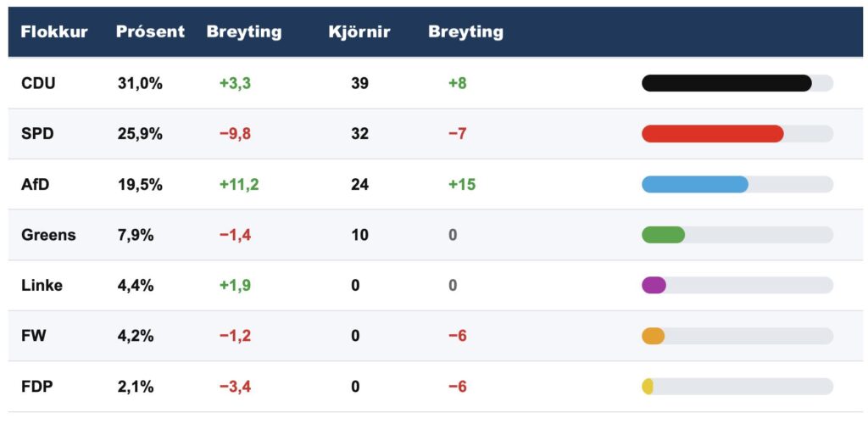Click AfD's +11,2 percentage change
The width and height of the screenshot is (868, 424).
pos(239,184)
